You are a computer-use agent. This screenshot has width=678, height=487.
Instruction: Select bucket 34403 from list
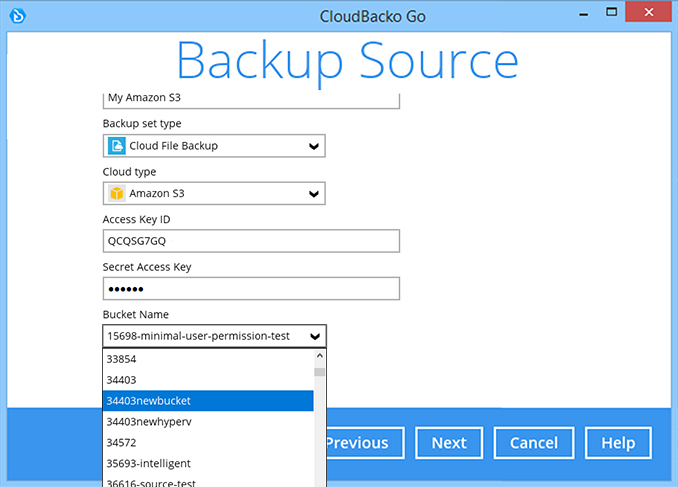[x=208, y=380]
